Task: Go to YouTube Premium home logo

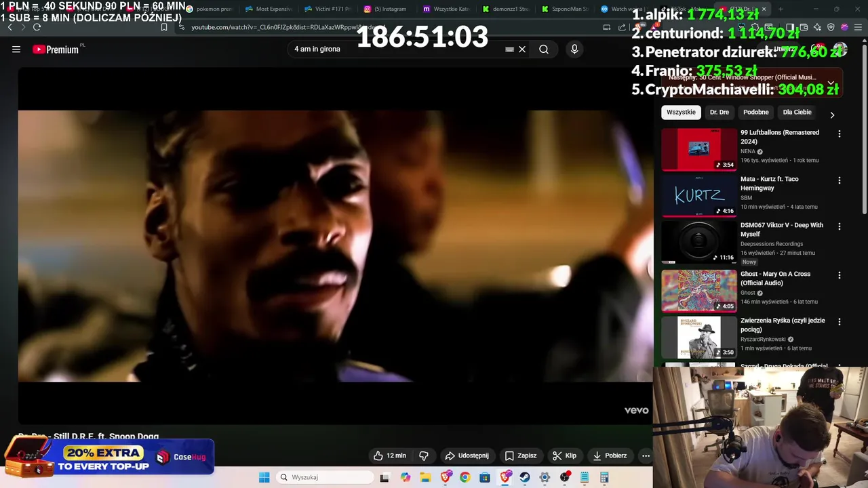Action: [56, 49]
